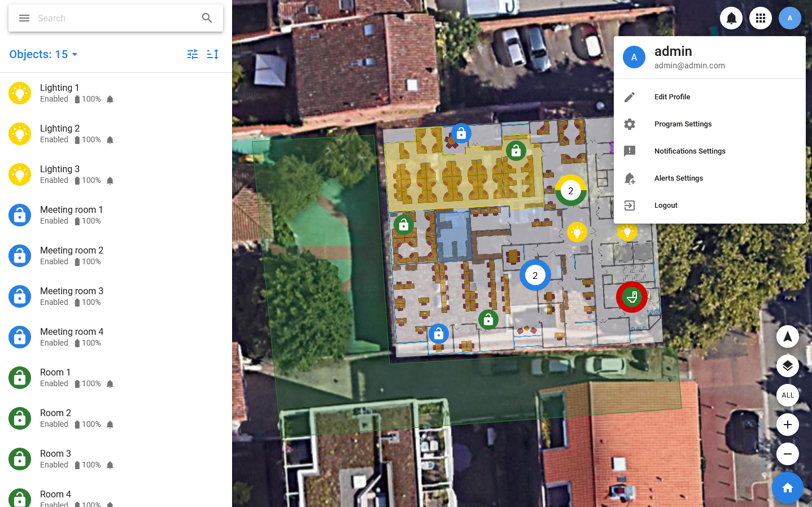
Task: Click the search magnifier icon
Action: (x=207, y=18)
